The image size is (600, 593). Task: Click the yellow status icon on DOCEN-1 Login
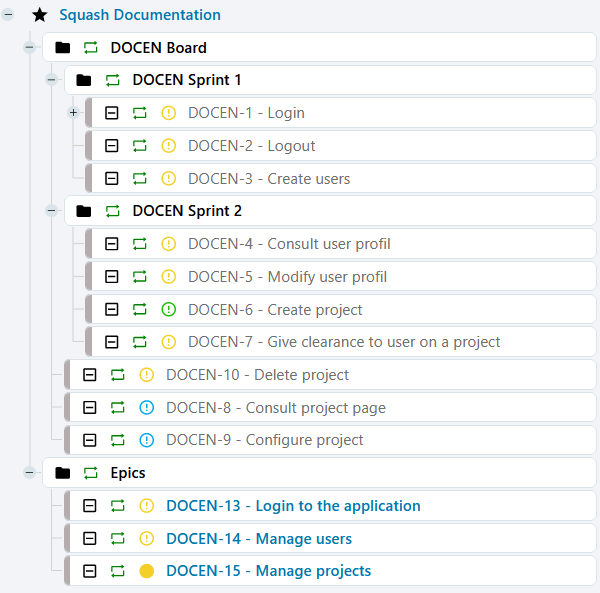[x=168, y=113]
